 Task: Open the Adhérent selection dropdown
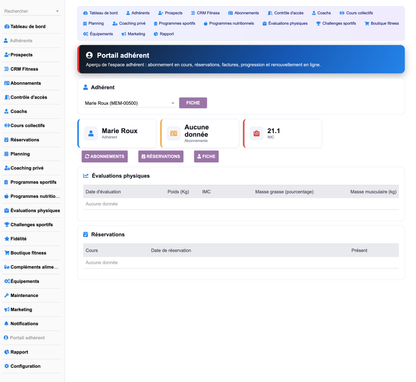tap(129, 103)
